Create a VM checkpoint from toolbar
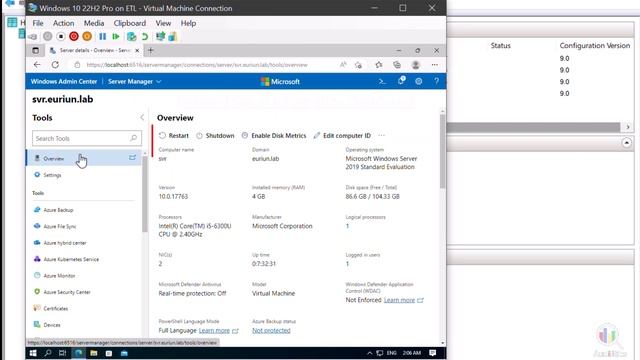Image resolution: width=640 pixels, height=360 pixels. click(x=131, y=37)
